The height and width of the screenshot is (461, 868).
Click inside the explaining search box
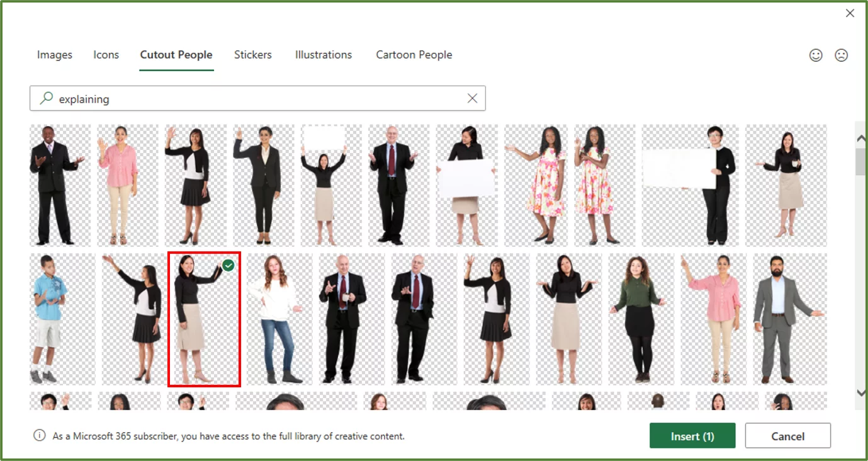(x=189, y=98)
